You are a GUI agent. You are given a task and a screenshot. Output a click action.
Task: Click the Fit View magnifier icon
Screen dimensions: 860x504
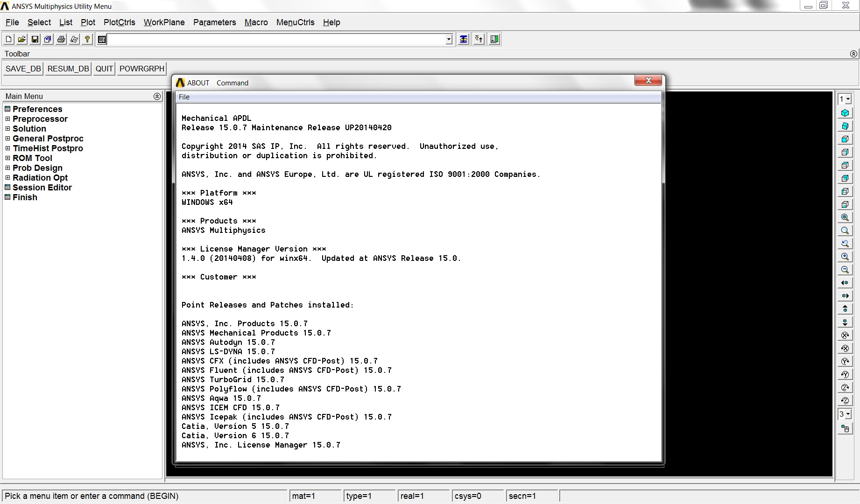[x=845, y=217]
